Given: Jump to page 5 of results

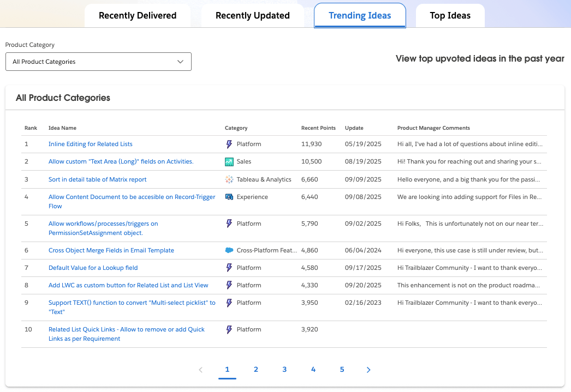Looking at the screenshot, I should tap(342, 370).
